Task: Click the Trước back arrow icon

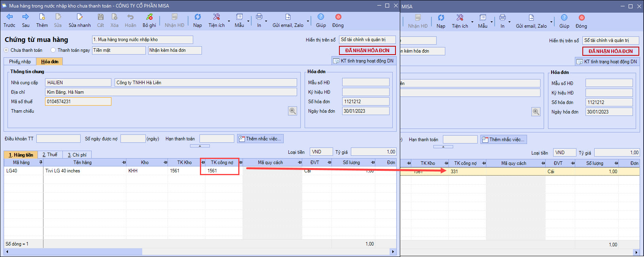Action: point(9,17)
